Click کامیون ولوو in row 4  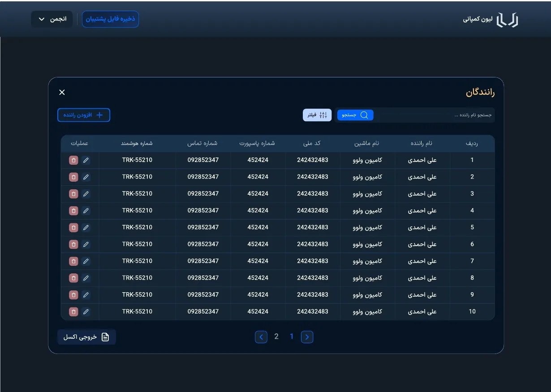[368, 210]
